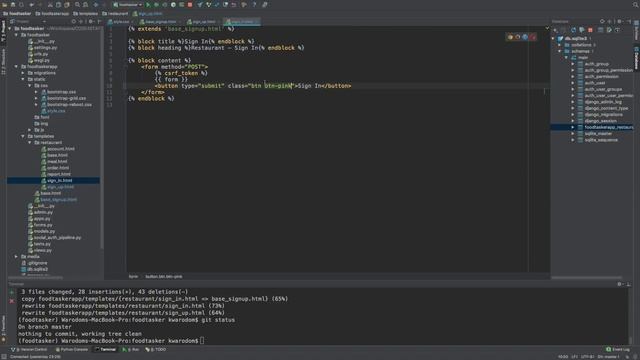Collapse the foodtasker root project folder
This screenshot has height=360, width=640.
10,29
